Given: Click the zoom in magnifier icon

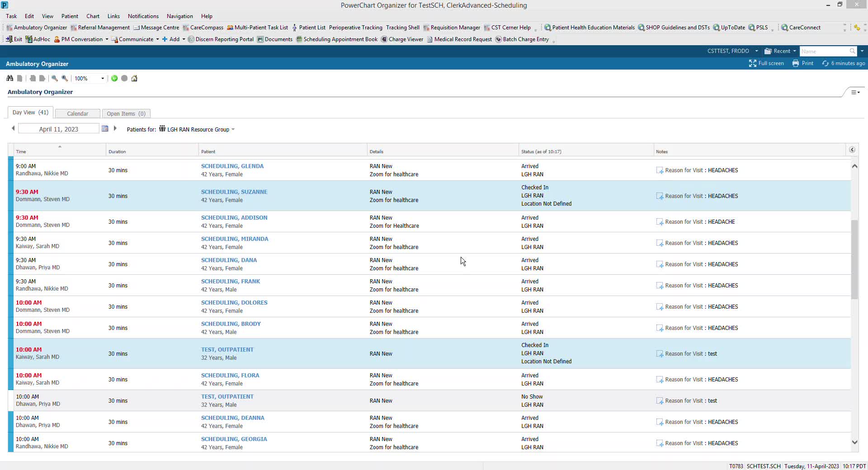Looking at the screenshot, I should tap(65, 78).
